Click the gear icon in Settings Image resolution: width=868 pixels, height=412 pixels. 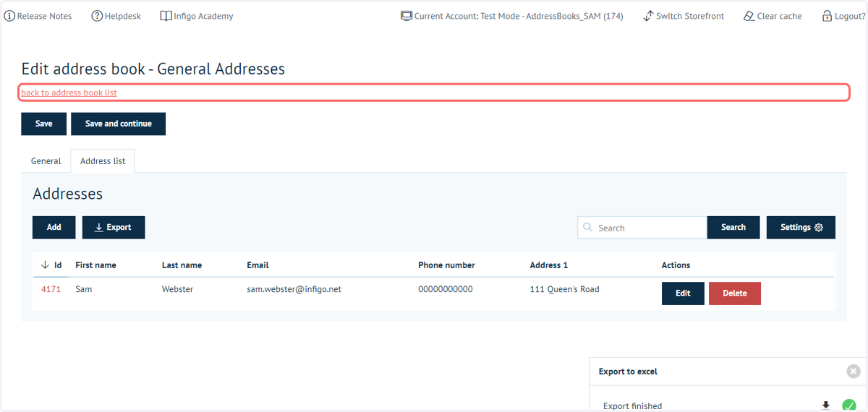click(x=819, y=227)
